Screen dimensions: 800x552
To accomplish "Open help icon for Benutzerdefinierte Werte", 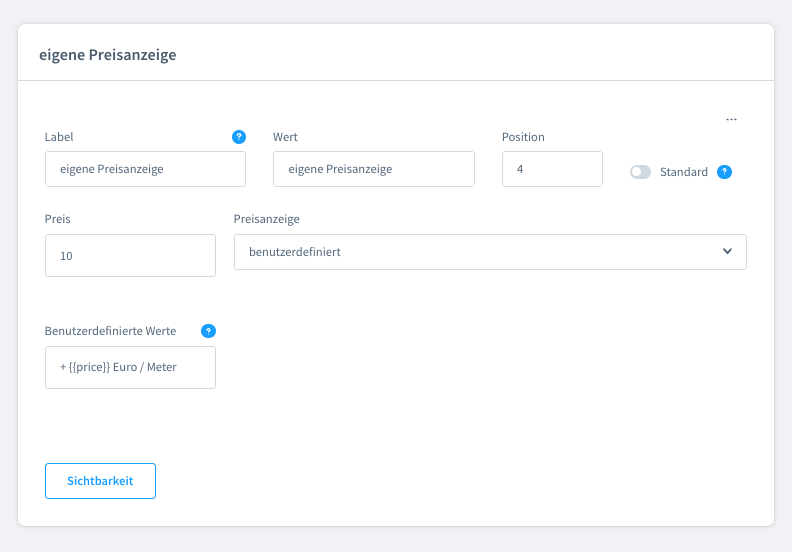I will (208, 331).
